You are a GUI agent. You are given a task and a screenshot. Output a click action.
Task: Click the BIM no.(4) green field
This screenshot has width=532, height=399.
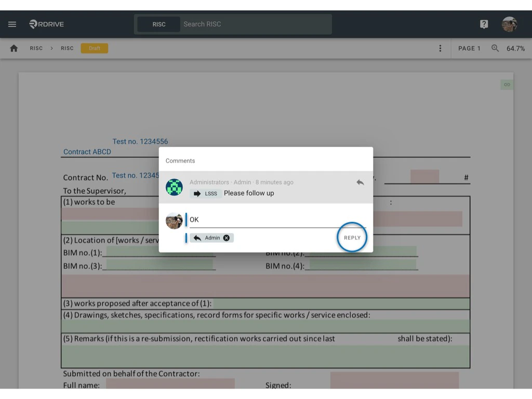(363, 265)
